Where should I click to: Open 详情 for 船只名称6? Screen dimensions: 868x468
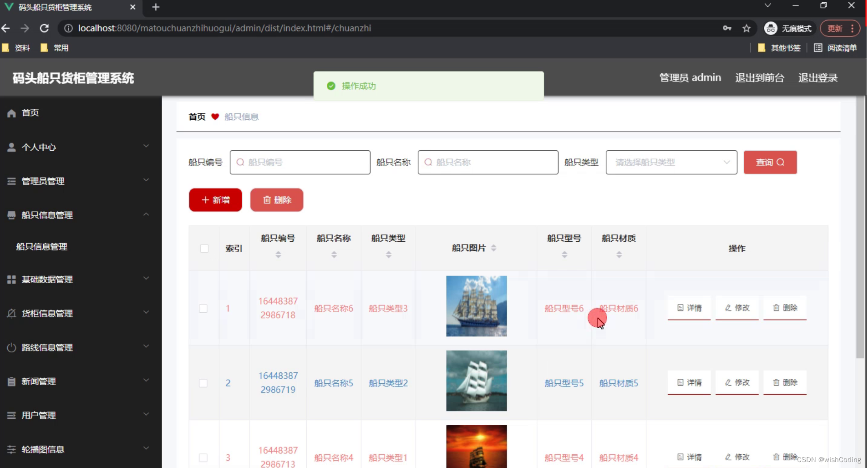pos(689,308)
